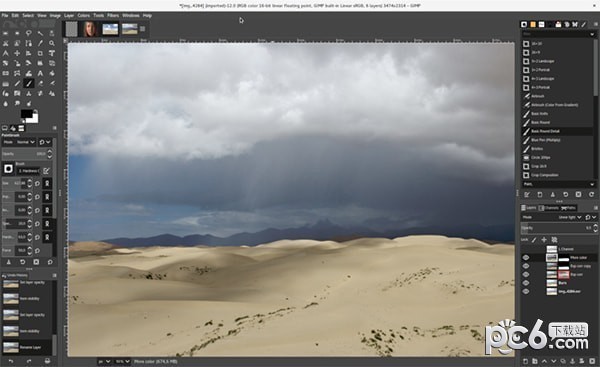Select the Scissors Select tool
Viewport: 600px width, 367px height.
(5, 43)
